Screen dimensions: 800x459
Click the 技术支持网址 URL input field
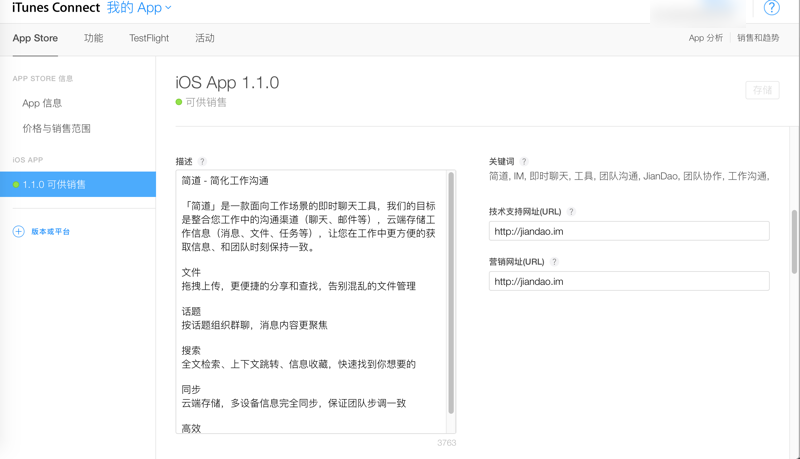tap(629, 231)
